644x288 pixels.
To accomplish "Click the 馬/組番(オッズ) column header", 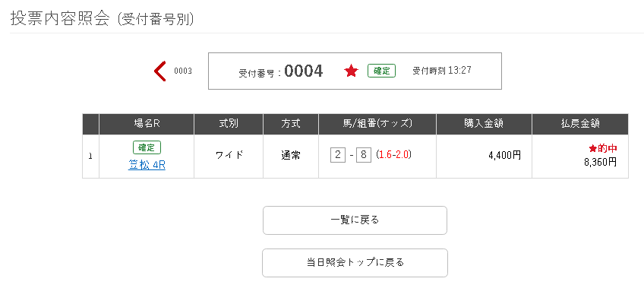I will [377, 124].
